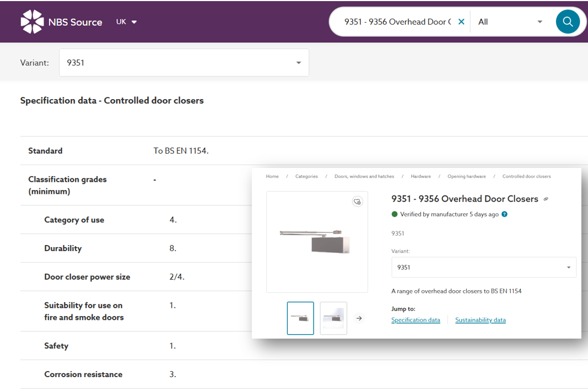Click the Safety row label
The height and width of the screenshot is (392, 588).
[x=56, y=346]
